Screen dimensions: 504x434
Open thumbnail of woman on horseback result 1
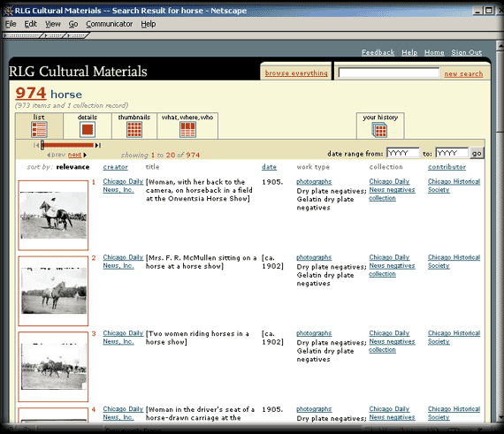[x=53, y=216]
